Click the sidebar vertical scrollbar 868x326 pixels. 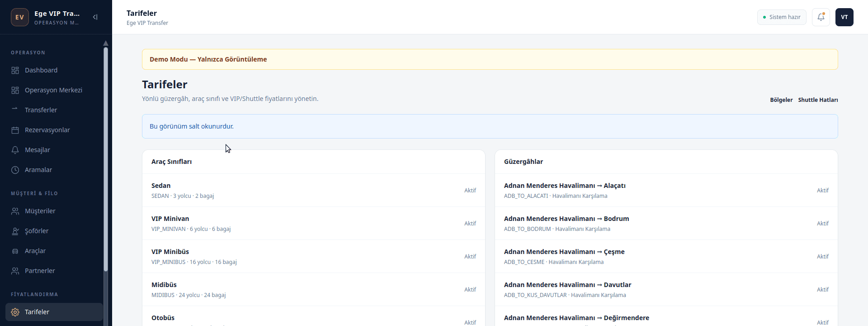tap(106, 158)
